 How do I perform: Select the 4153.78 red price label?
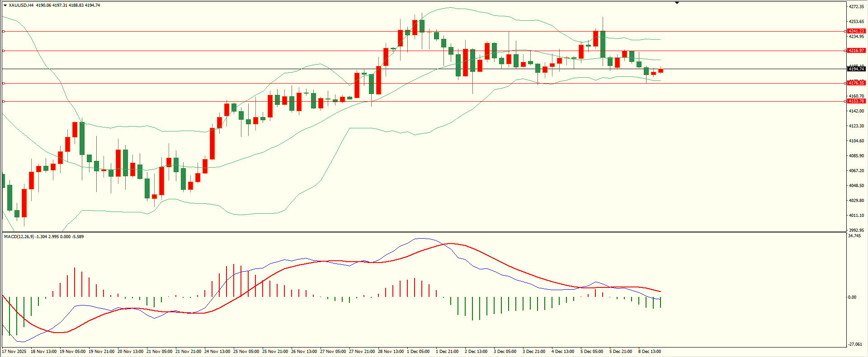click(x=856, y=101)
